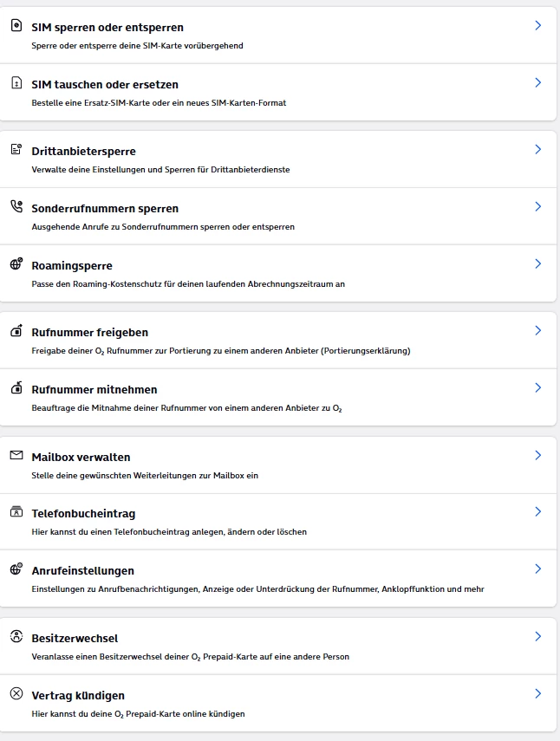Open the Besitzerwechsel title link

75,639
